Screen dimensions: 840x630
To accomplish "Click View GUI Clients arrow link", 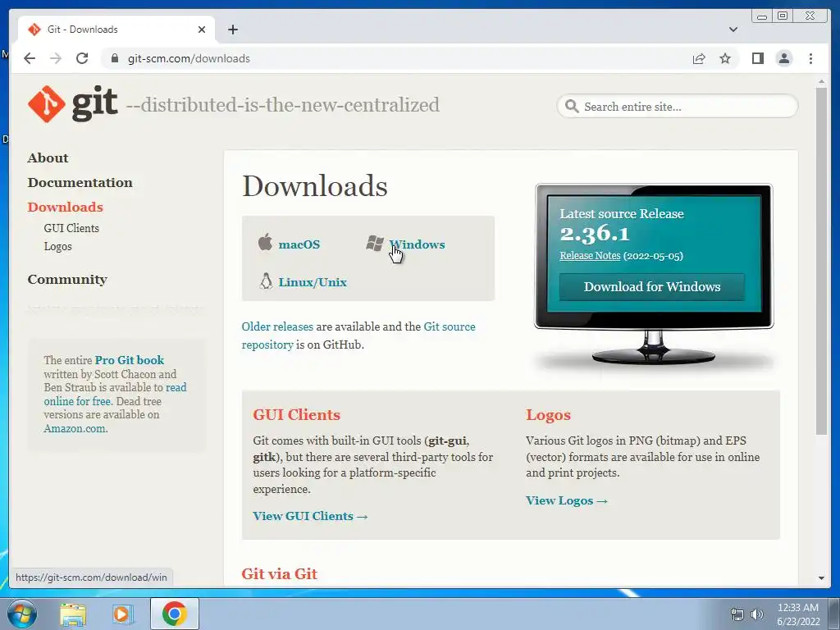I will pyautogui.click(x=310, y=516).
